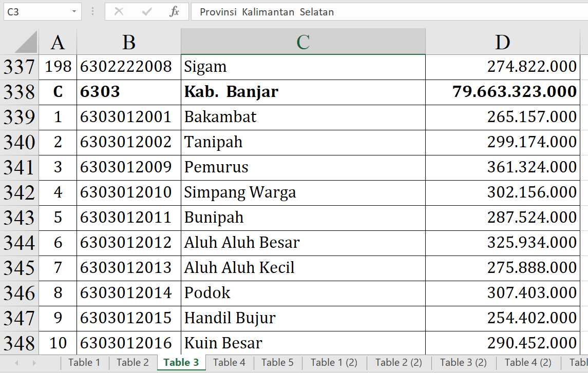Click the Enter checkmark icon in formula bar
Viewport: 588px width, 373px height.
147,12
